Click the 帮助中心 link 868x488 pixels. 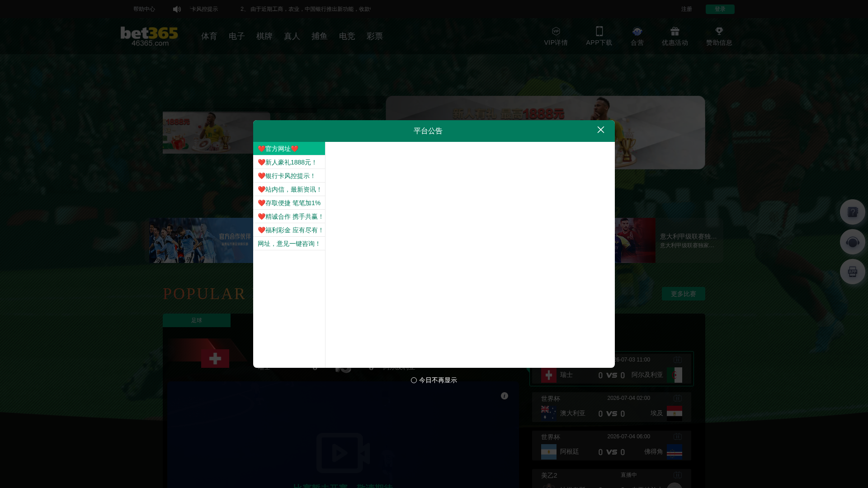pyautogui.click(x=144, y=9)
